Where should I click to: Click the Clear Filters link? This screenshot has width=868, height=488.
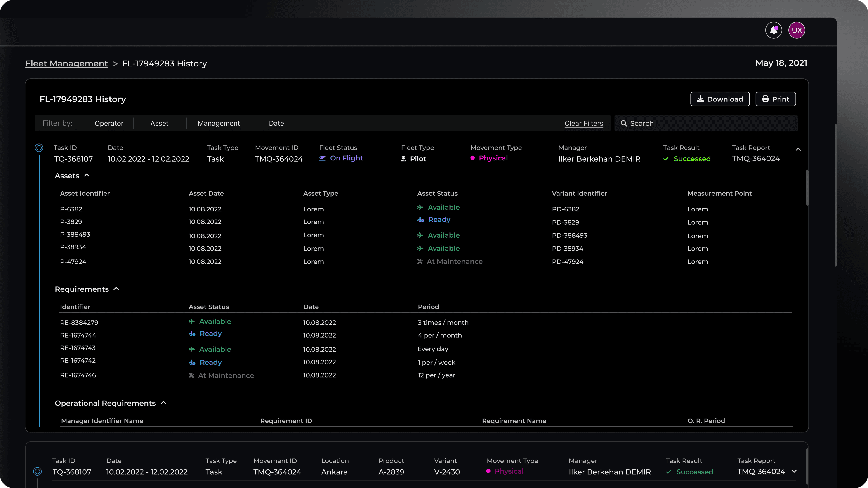tap(584, 123)
